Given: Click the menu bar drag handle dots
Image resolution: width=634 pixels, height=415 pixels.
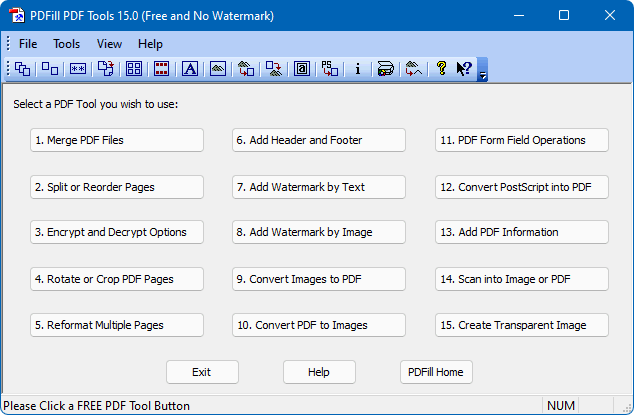Looking at the screenshot, I should tap(8, 43).
